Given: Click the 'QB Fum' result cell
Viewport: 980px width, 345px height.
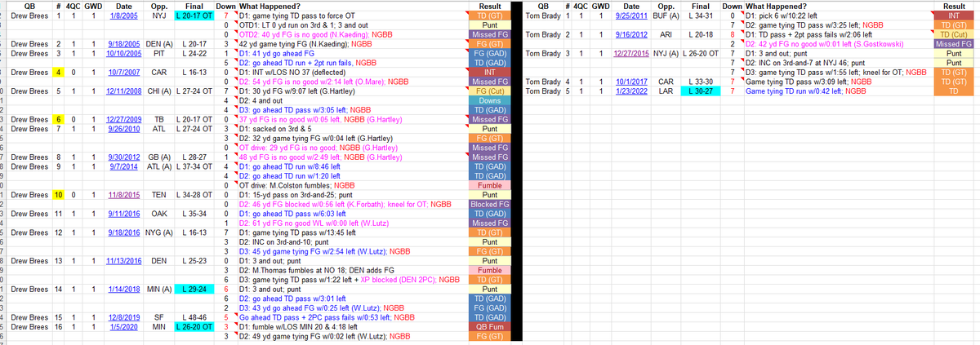Looking at the screenshot, I should coord(489,326).
